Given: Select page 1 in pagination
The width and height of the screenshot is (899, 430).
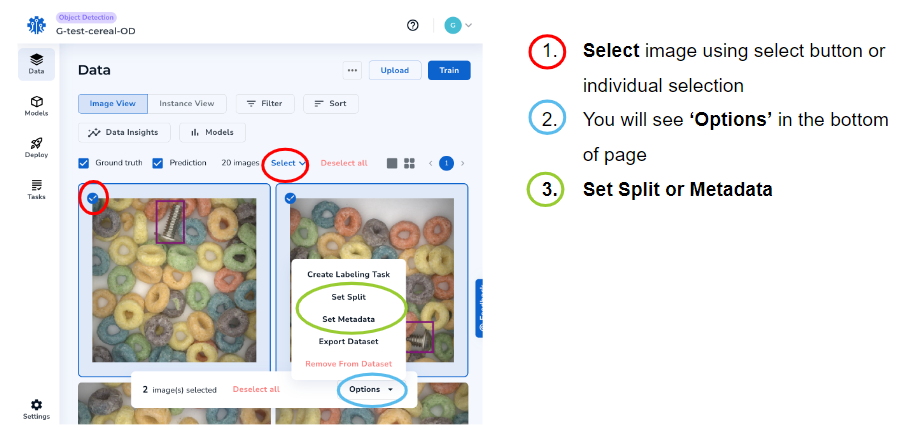Looking at the screenshot, I should [x=447, y=163].
